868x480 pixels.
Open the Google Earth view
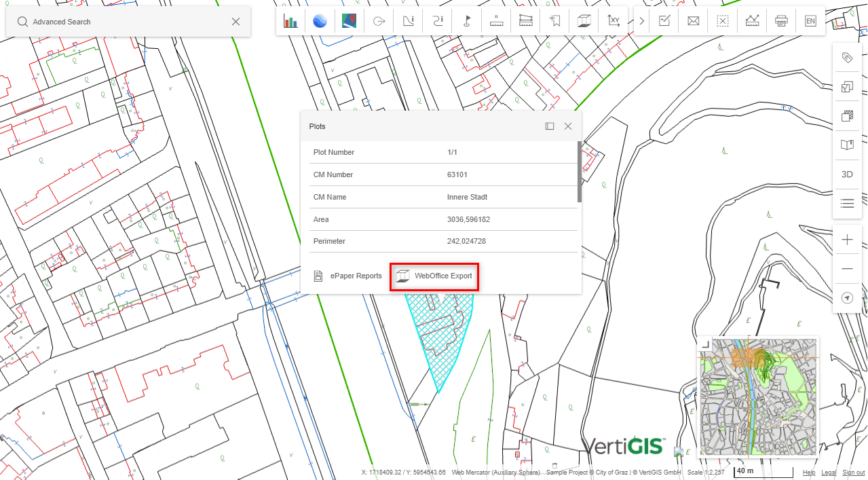click(320, 20)
